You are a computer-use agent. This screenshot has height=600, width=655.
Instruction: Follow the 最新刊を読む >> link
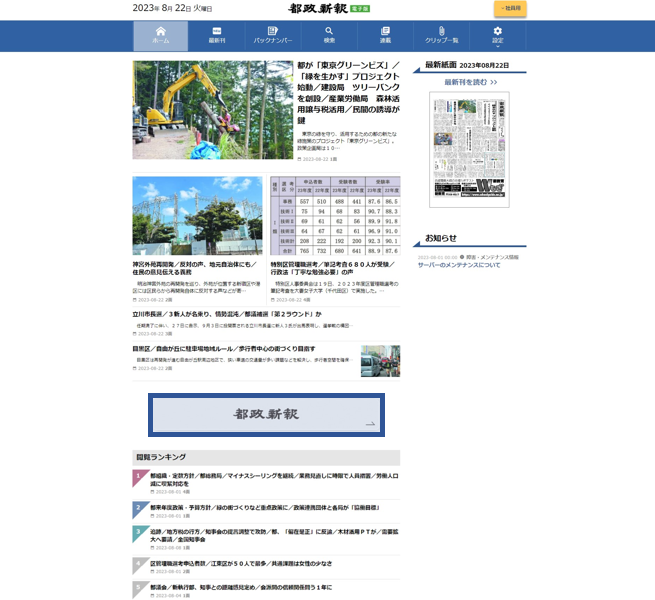click(470, 82)
